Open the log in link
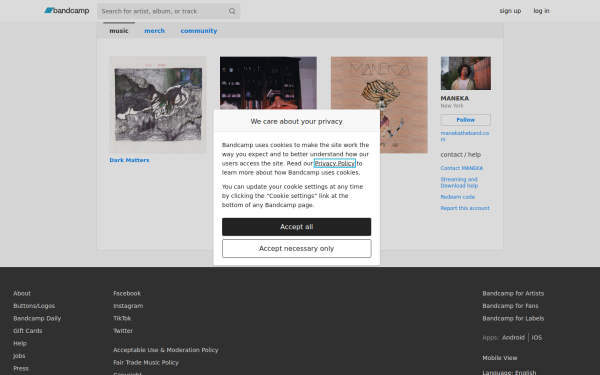Viewport: 600px width, 375px height. pyautogui.click(x=541, y=11)
